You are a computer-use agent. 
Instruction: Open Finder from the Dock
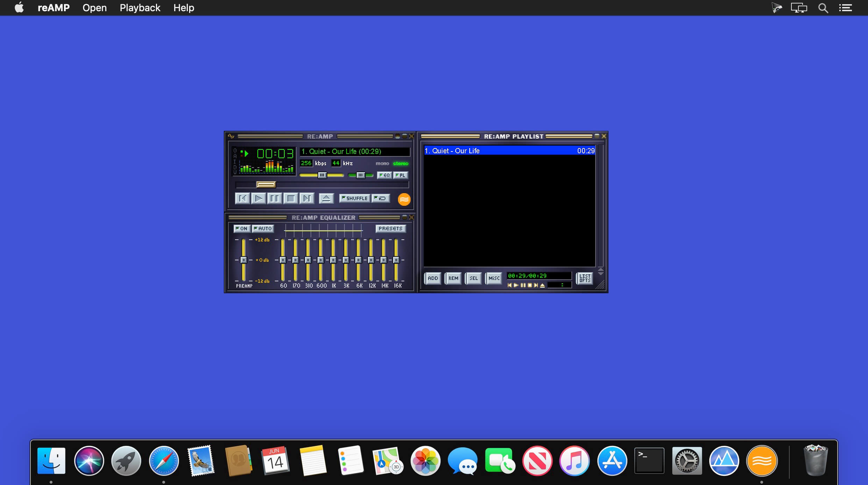pyautogui.click(x=51, y=461)
